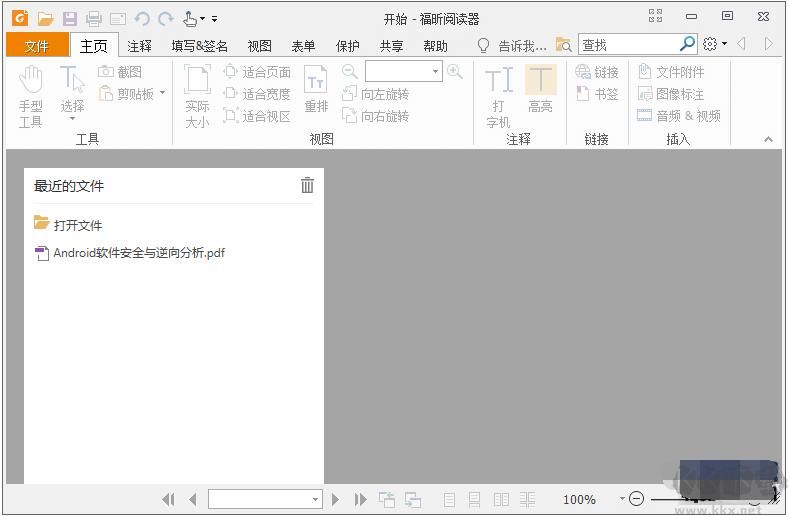Click the search magnifier in 查找 box
Screen dimensions: 789x517
click(687, 44)
